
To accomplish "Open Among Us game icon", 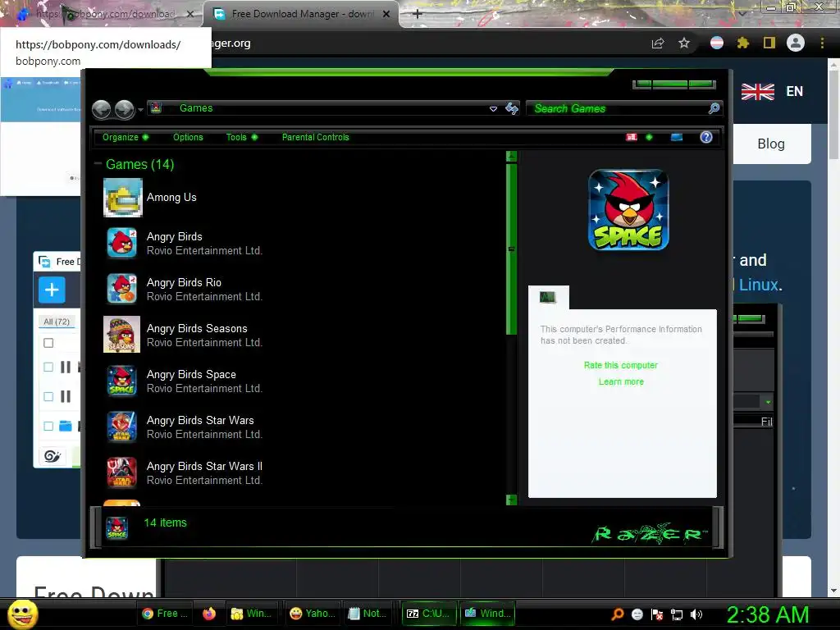I will coord(123,198).
